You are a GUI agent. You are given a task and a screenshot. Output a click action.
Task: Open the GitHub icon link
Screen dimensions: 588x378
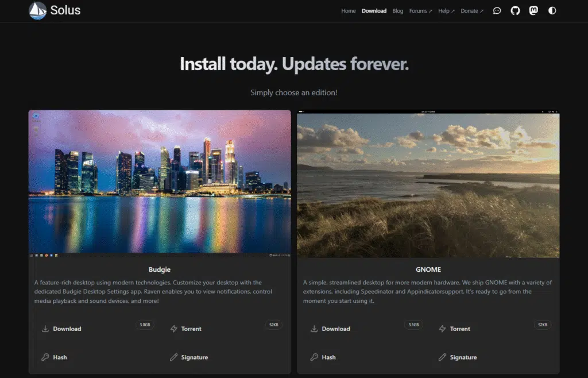tap(515, 11)
